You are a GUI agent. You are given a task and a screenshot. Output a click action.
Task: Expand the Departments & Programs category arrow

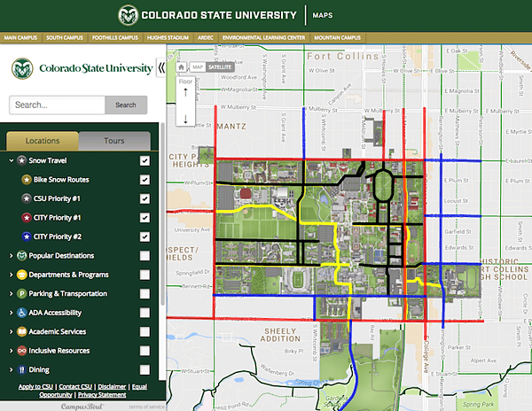(x=12, y=275)
